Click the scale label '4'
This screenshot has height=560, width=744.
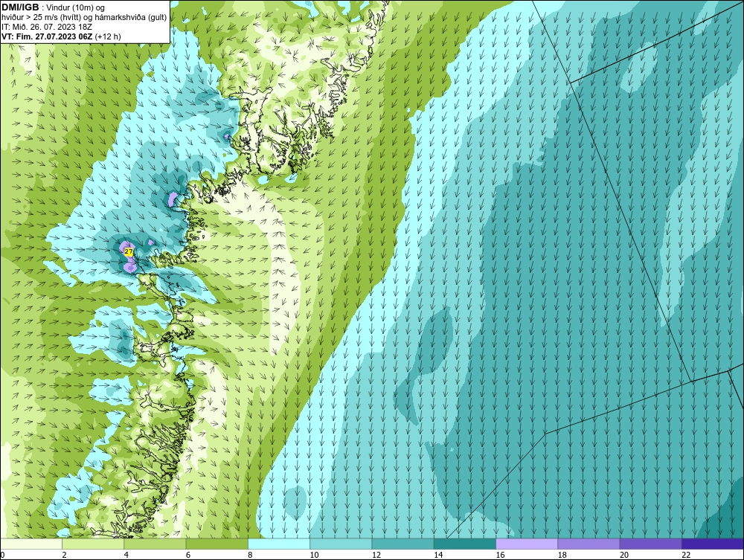click(126, 556)
